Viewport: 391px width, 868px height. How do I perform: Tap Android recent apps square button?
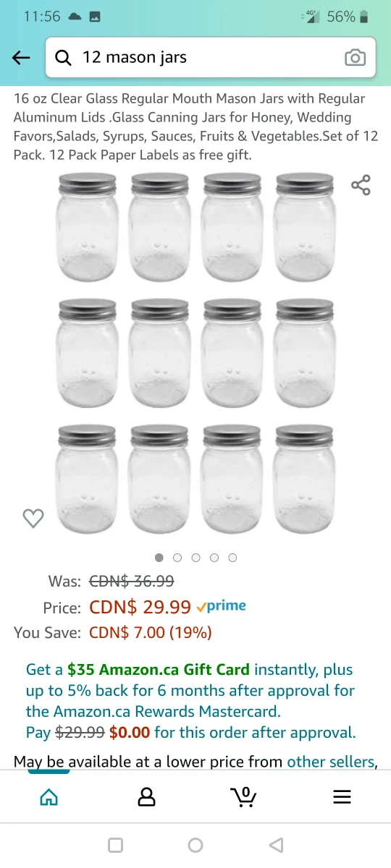click(115, 845)
